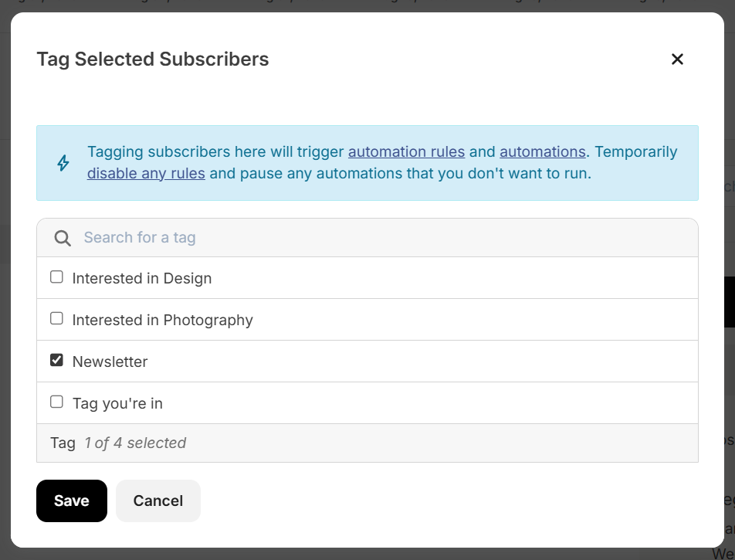Uncheck the Newsletter tag checkbox
Viewport: 735px width, 560px height.
click(56, 360)
